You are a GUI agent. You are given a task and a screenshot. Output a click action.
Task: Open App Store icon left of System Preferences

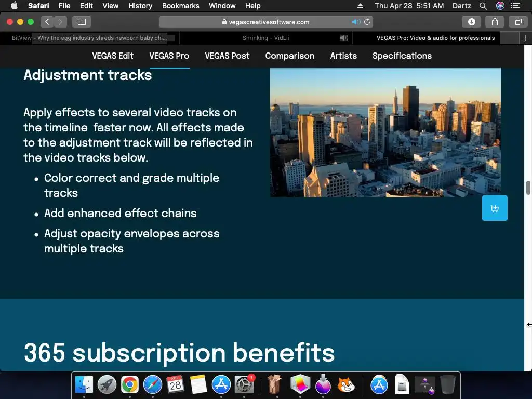(x=221, y=385)
